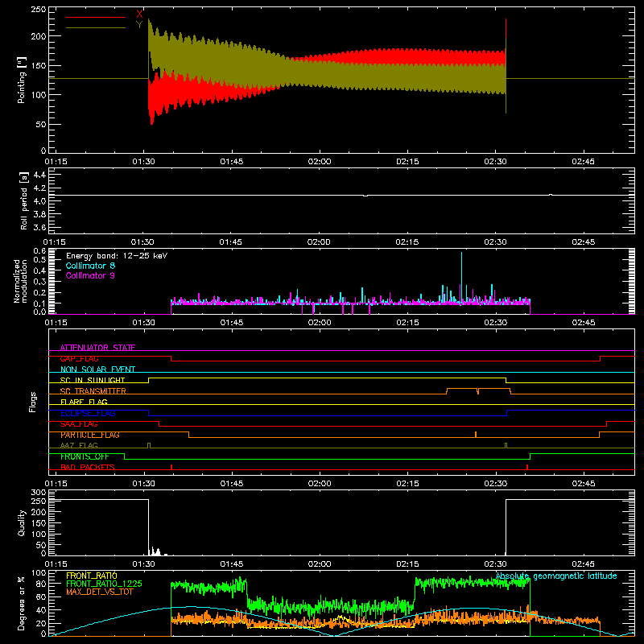Click the red X spike at the end of the pointing data
644x644 pixels.
click(506, 29)
